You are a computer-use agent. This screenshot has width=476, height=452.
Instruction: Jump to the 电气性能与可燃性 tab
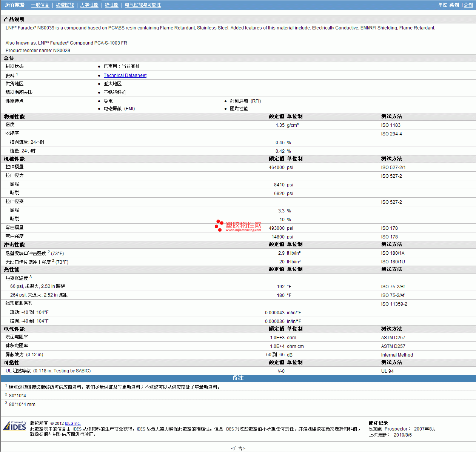tap(143, 5)
